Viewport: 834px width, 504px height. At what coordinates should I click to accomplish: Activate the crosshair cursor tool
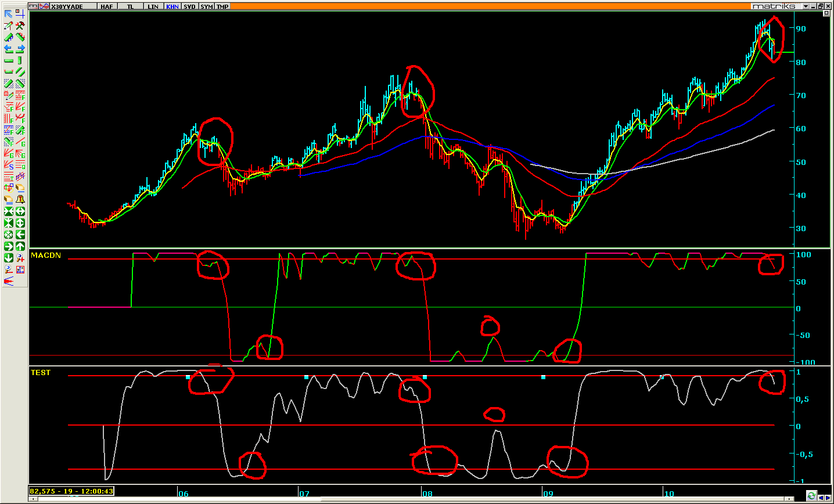point(20,14)
